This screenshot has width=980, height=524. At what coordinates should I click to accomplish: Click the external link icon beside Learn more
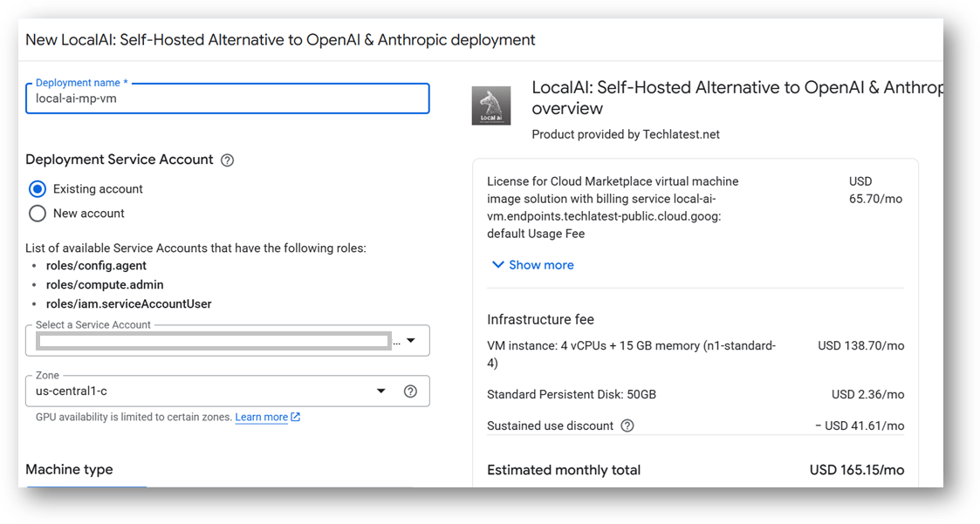pos(296,417)
